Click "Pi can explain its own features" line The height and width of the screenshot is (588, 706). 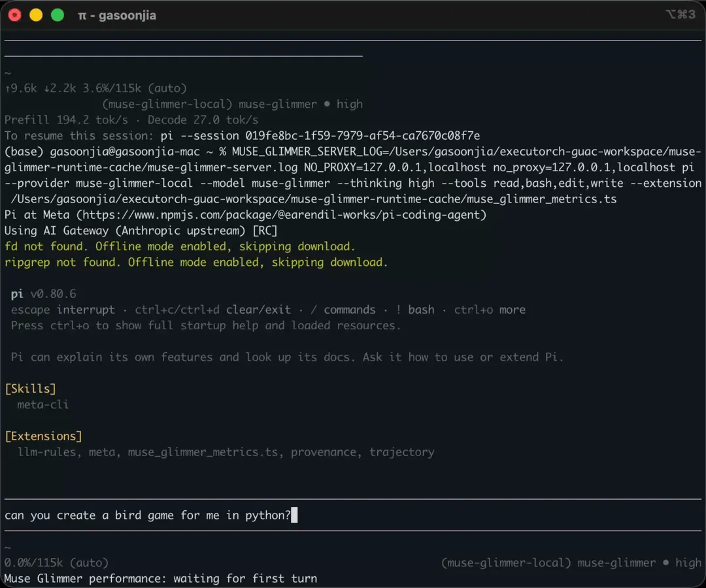(x=287, y=357)
